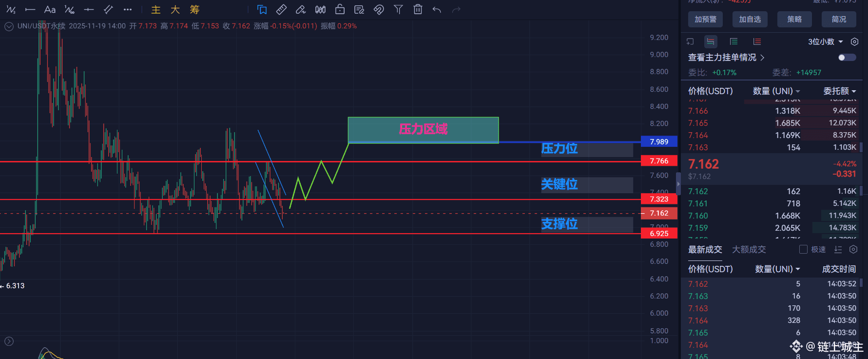
Task: Select the percentage ratio measure tool
Action: 70,10
